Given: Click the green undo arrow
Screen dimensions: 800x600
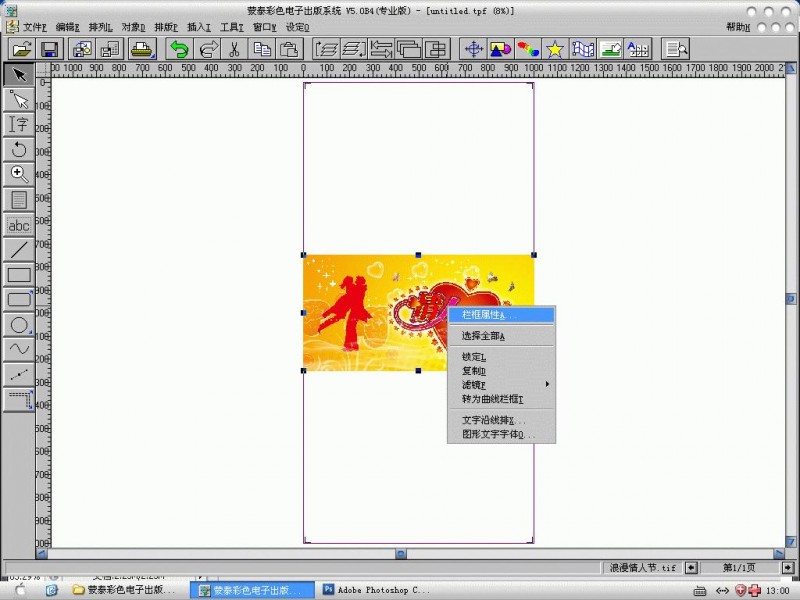Looking at the screenshot, I should tap(179, 49).
